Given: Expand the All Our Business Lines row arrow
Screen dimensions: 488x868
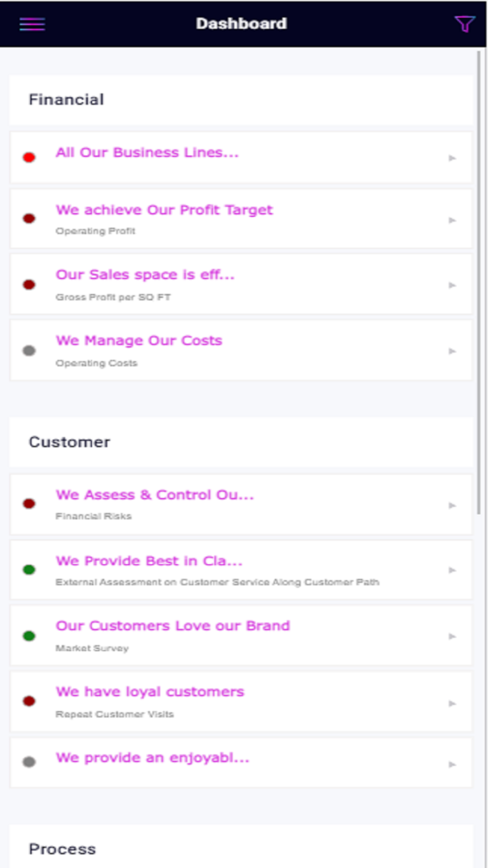Looking at the screenshot, I should [452, 158].
